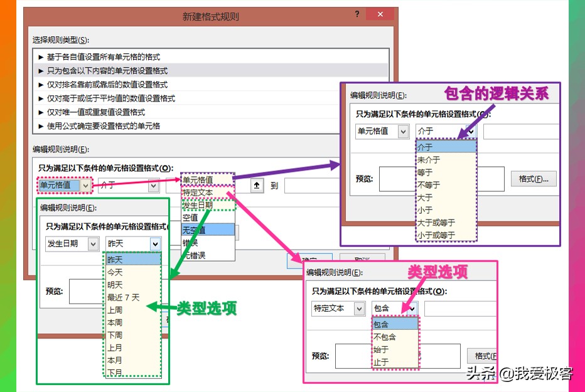Choose 错误 option above 无错误 in the list
The height and width of the screenshot is (392, 585).
[x=208, y=243]
